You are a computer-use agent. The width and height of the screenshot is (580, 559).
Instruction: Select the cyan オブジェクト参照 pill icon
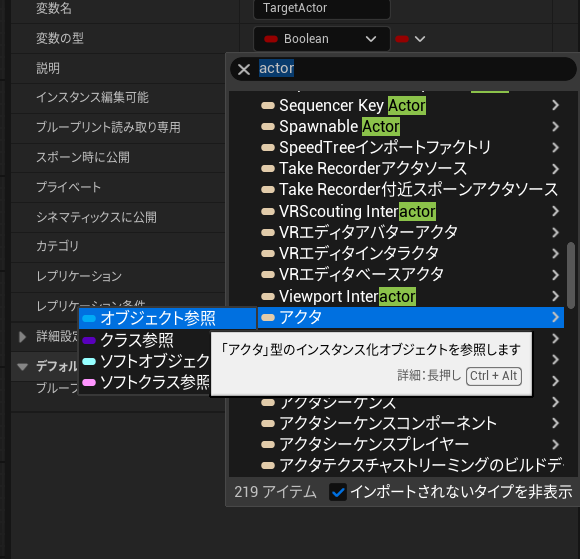89,319
